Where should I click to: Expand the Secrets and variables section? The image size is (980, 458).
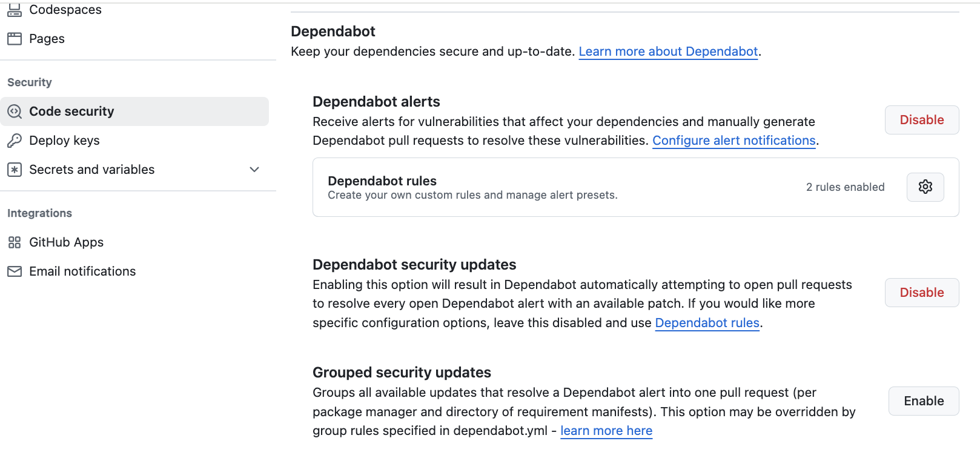[x=254, y=170]
